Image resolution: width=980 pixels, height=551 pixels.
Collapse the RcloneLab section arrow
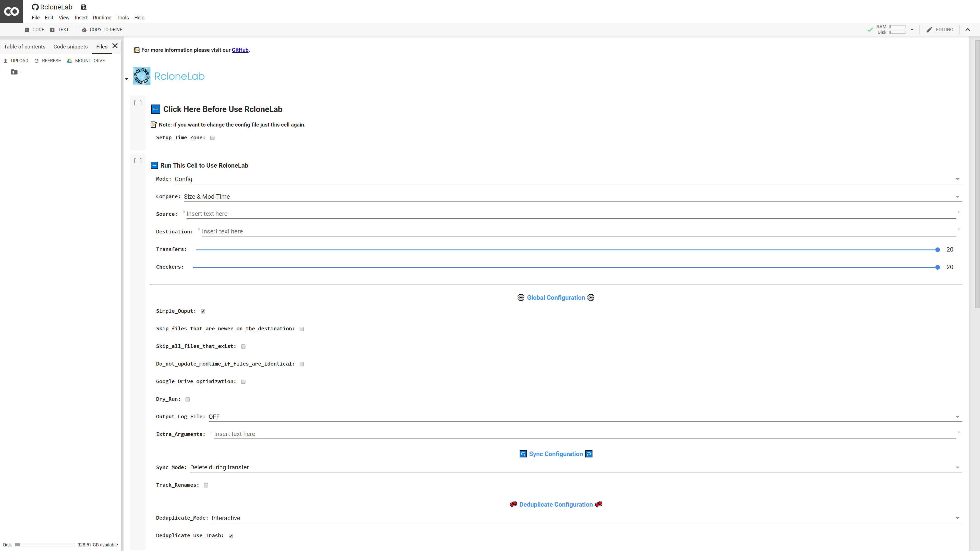pos(127,79)
